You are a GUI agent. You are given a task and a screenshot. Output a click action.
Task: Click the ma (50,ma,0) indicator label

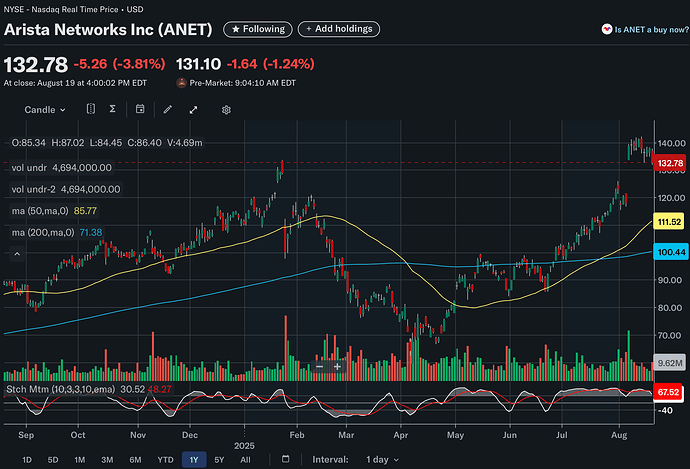click(54, 211)
